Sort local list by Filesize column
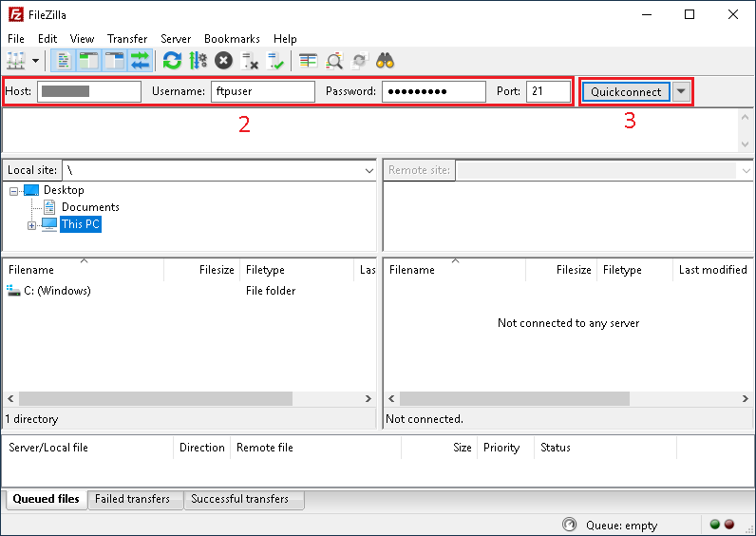756x536 pixels. click(202, 270)
